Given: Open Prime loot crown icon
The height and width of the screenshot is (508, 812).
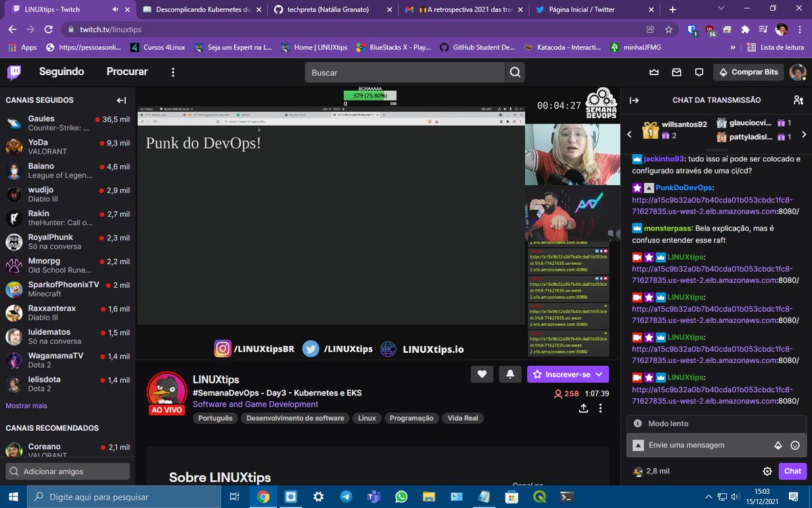Looking at the screenshot, I should pos(654,72).
